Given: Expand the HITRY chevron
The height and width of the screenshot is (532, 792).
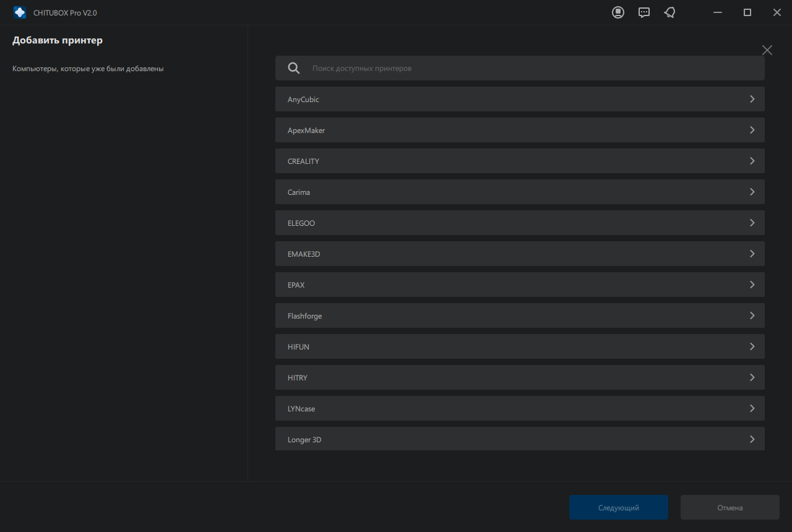Looking at the screenshot, I should (x=752, y=377).
